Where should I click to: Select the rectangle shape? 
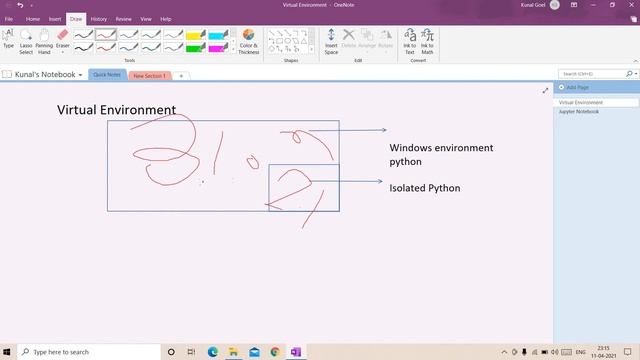click(280, 41)
